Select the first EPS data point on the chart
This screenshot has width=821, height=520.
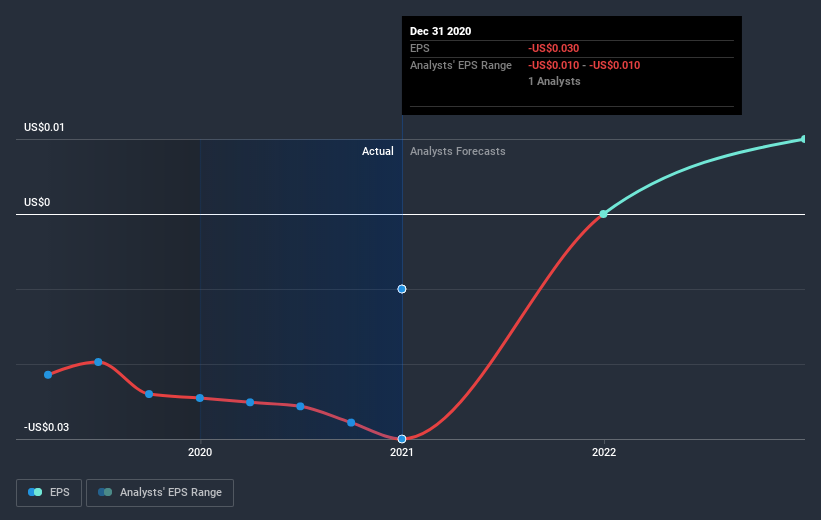pos(48,375)
